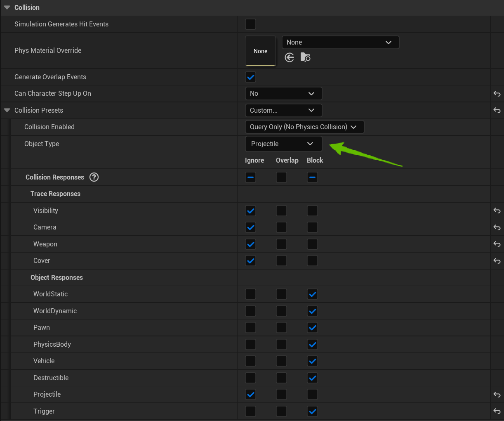Click the Use Selected Asset arrow icon

click(x=290, y=57)
